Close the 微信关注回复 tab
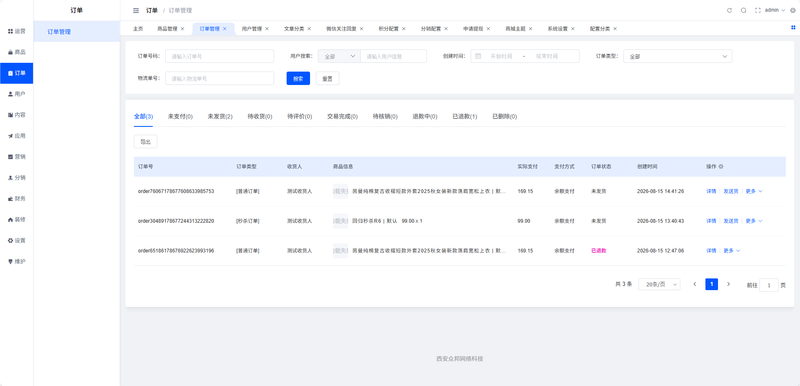Viewport: 800px width, 386px height. (x=361, y=29)
